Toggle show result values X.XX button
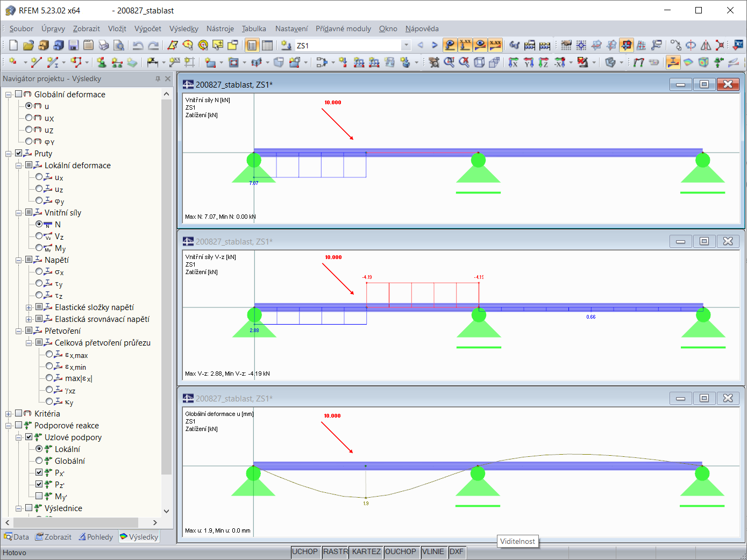 (495, 45)
